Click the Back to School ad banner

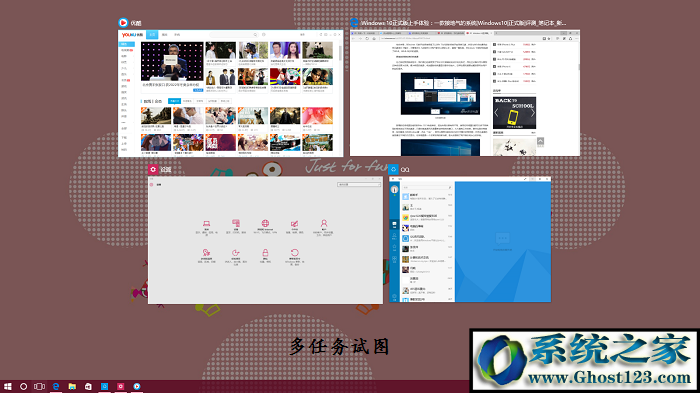point(514,113)
